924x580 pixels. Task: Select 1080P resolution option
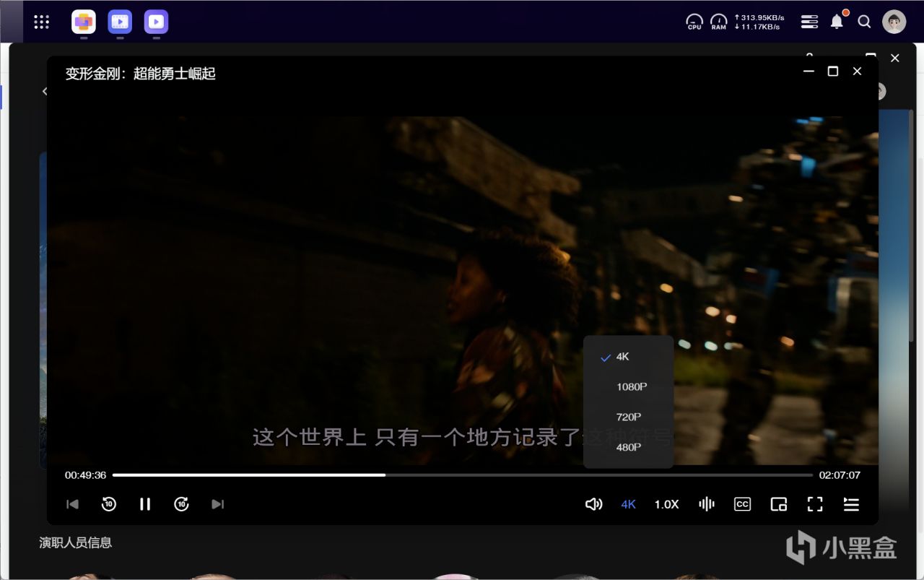click(629, 387)
